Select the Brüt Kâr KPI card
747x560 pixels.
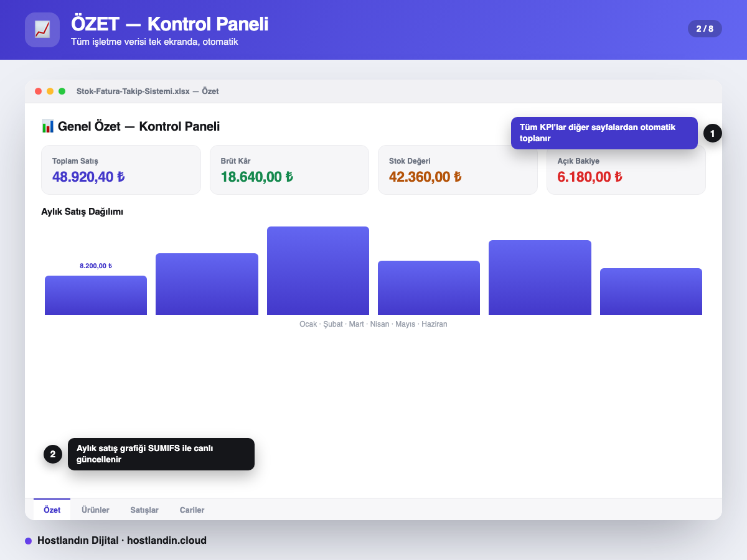tap(289, 170)
